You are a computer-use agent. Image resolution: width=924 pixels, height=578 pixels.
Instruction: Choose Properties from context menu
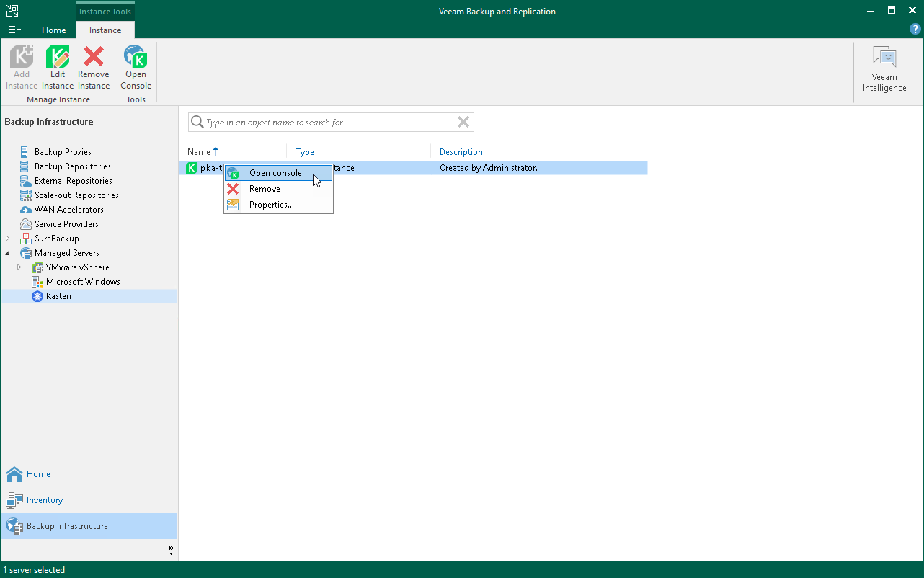278,205
